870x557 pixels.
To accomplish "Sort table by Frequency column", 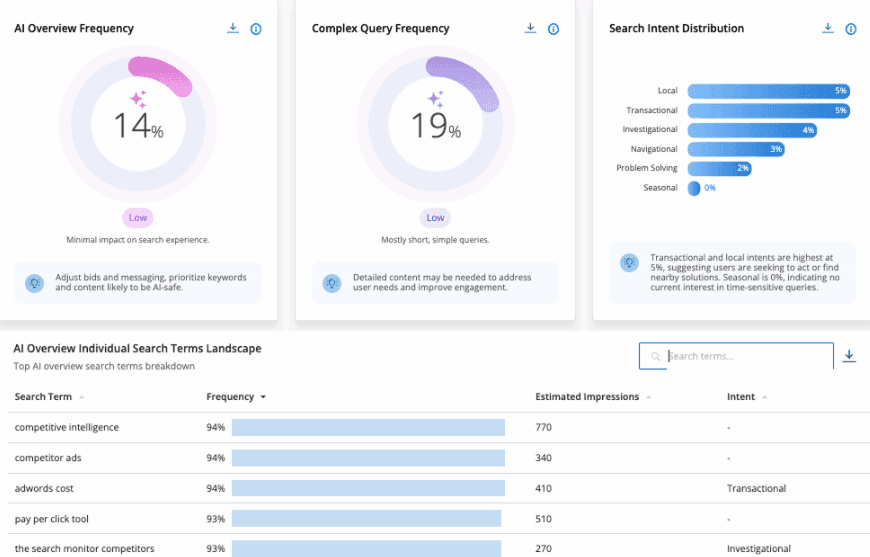I will [236, 397].
